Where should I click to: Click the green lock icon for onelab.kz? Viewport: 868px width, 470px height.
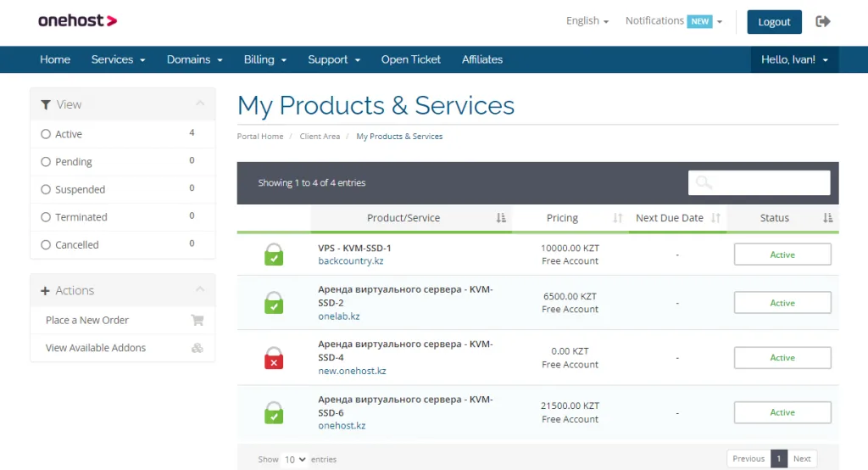(274, 303)
